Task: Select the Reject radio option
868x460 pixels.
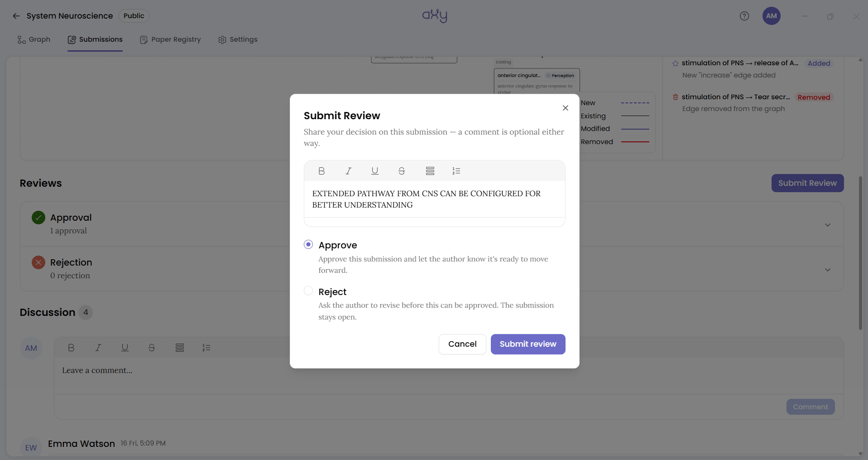Action: (x=308, y=291)
